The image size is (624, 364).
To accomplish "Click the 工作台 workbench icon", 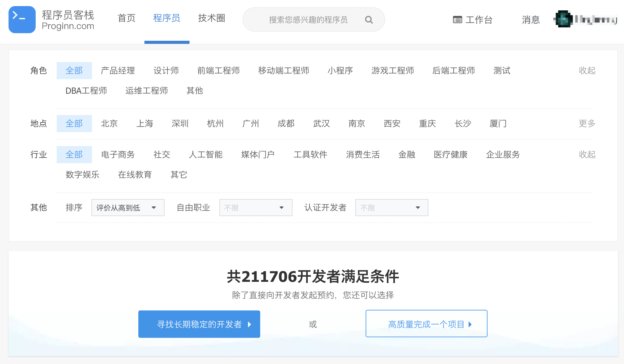I will point(457,20).
